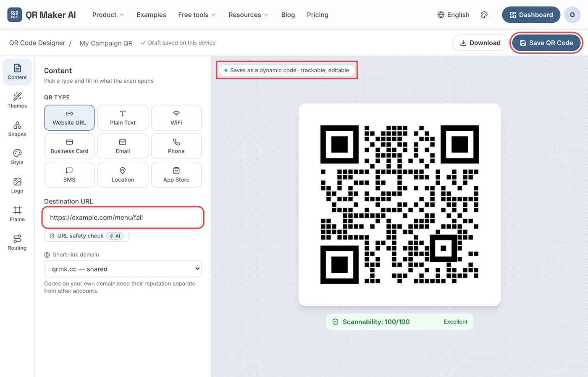The width and height of the screenshot is (588, 377).
Task: Open the Content sidebar panel
Action: point(17,72)
